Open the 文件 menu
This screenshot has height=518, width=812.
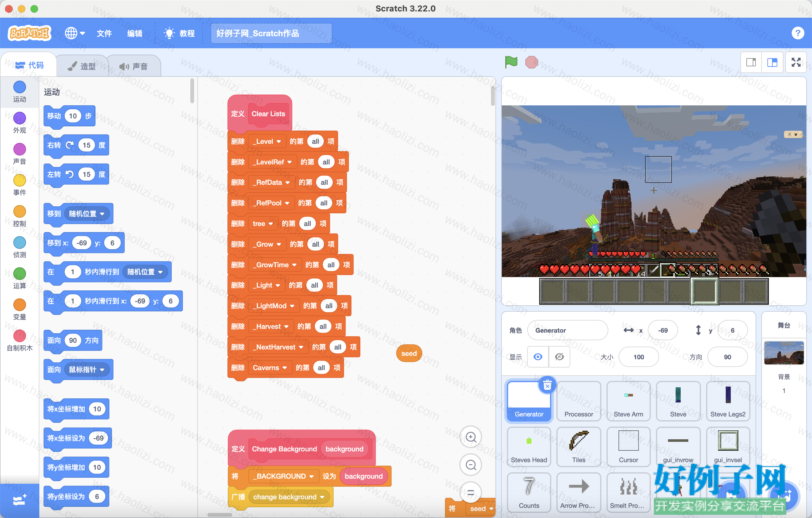(x=104, y=33)
